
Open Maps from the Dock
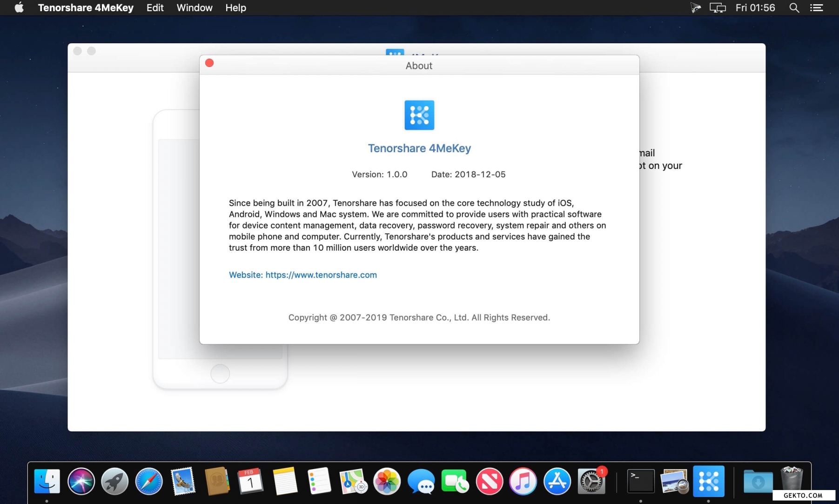(x=353, y=481)
